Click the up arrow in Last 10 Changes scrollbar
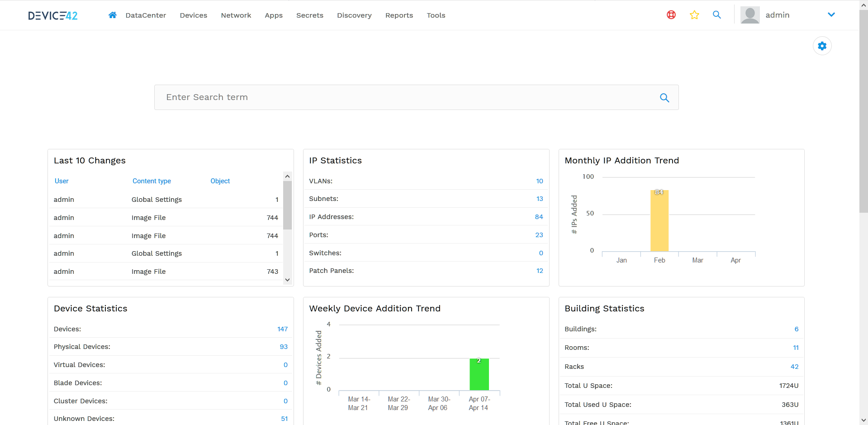Viewport: 868px width, 425px height. (x=287, y=177)
